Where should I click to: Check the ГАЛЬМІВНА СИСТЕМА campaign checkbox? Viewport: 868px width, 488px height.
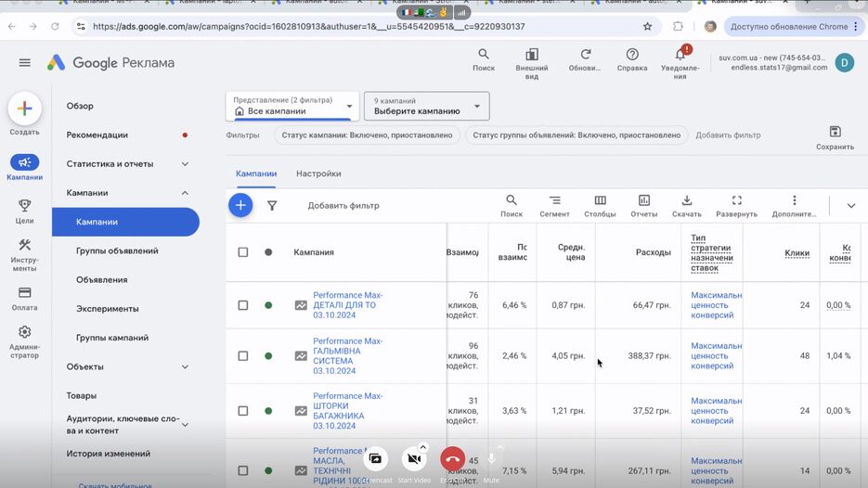(243, 355)
